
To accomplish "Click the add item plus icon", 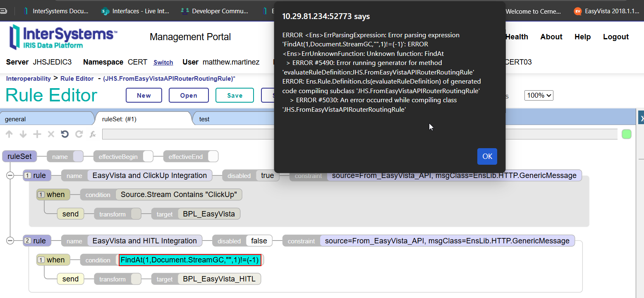I will 37,134.
